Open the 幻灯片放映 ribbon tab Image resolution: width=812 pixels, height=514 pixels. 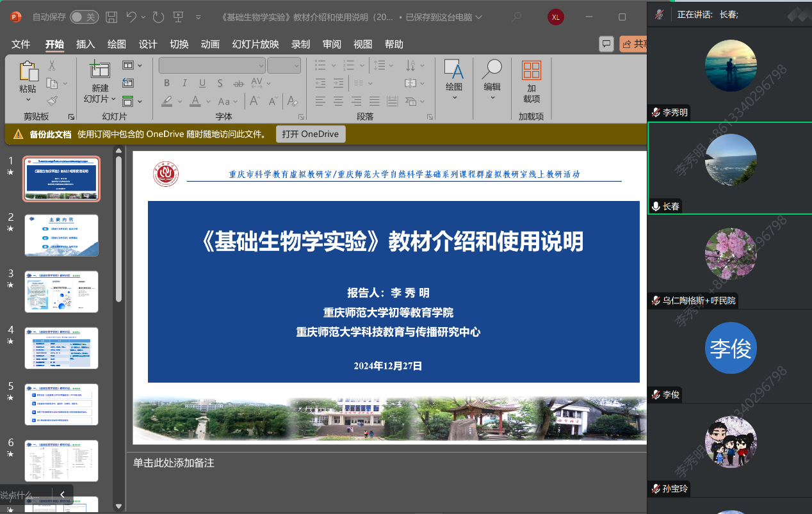pos(256,44)
